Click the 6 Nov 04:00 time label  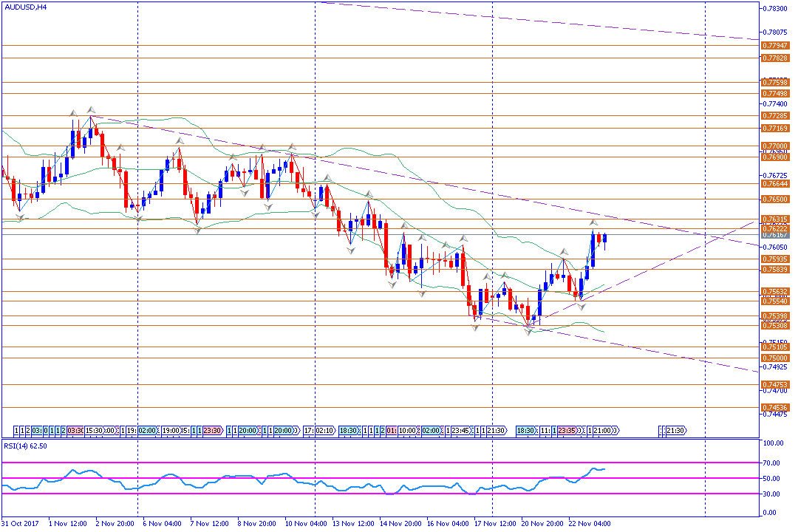click(x=162, y=524)
